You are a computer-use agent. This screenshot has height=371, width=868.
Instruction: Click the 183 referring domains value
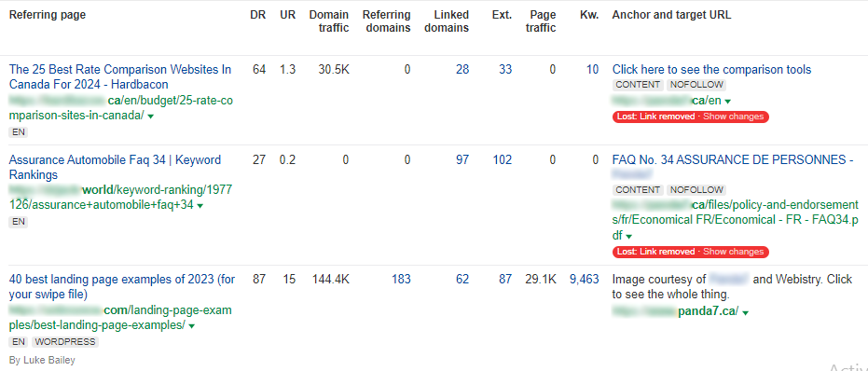point(401,279)
